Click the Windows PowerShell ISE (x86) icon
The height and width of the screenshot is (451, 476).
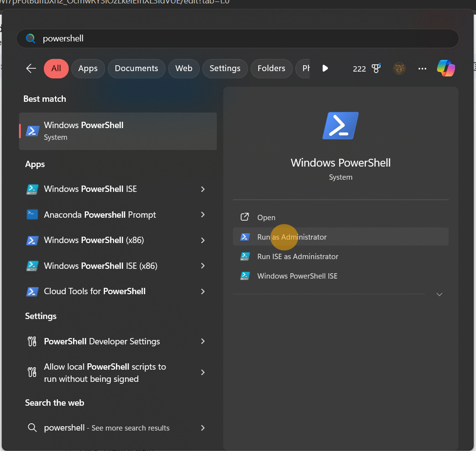pyautogui.click(x=32, y=266)
